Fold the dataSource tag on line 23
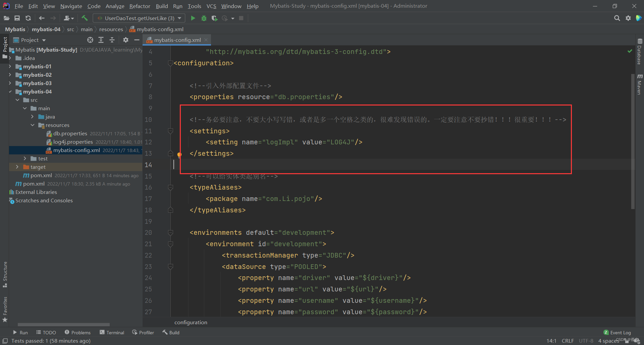The image size is (644, 345). click(170, 267)
